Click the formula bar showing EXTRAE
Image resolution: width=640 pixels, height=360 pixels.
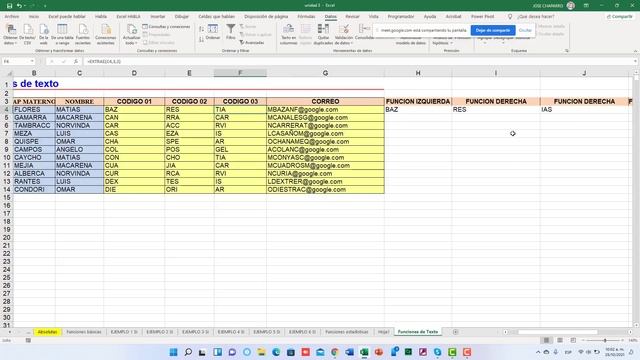[359, 62]
